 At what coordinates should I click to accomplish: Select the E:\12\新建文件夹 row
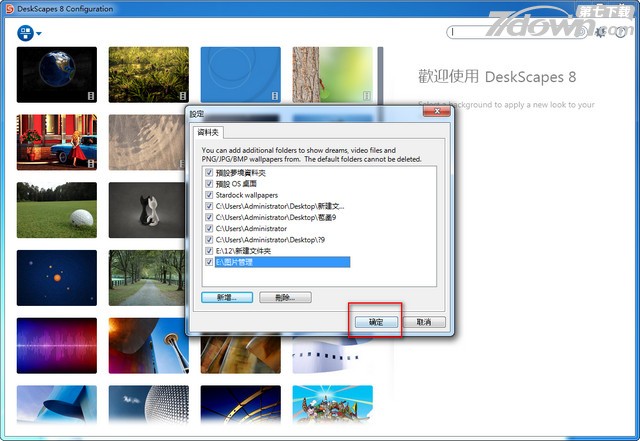tap(243, 251)
